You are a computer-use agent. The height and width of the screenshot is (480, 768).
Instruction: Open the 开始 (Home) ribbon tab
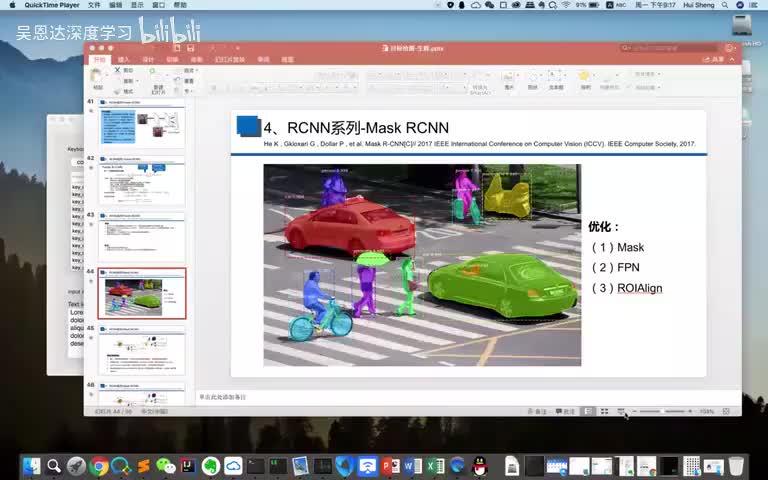[x=99, y=59]
